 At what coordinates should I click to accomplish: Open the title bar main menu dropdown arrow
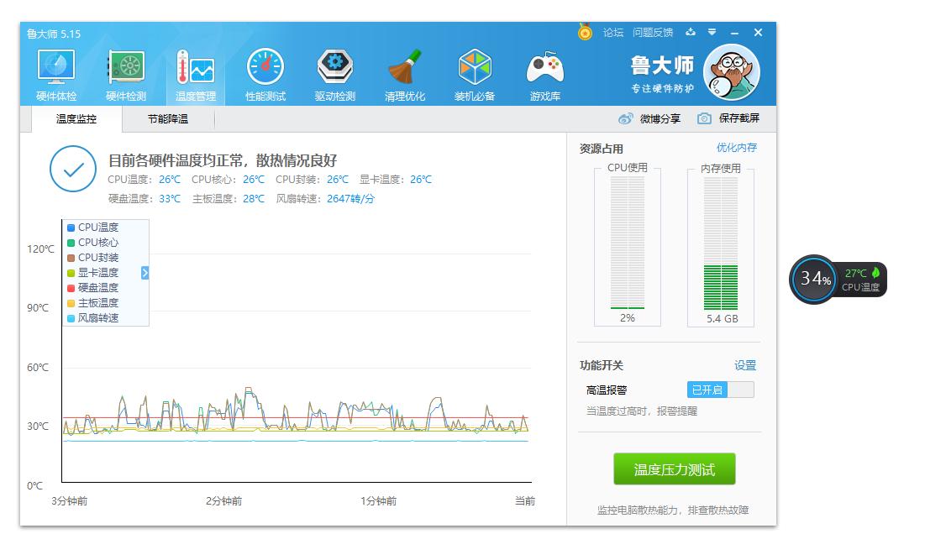[712, 33]
